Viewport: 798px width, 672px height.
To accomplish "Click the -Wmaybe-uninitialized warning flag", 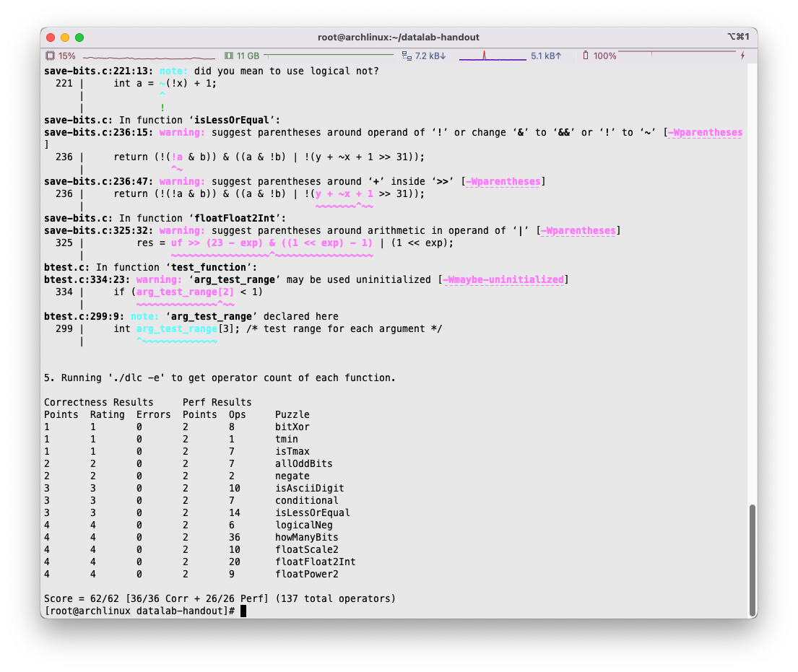I will (x=503, y=280).
